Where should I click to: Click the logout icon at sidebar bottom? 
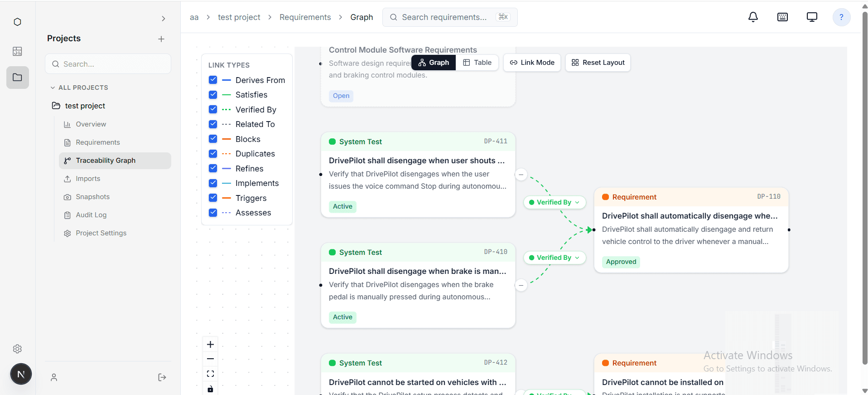coord(162,377)
